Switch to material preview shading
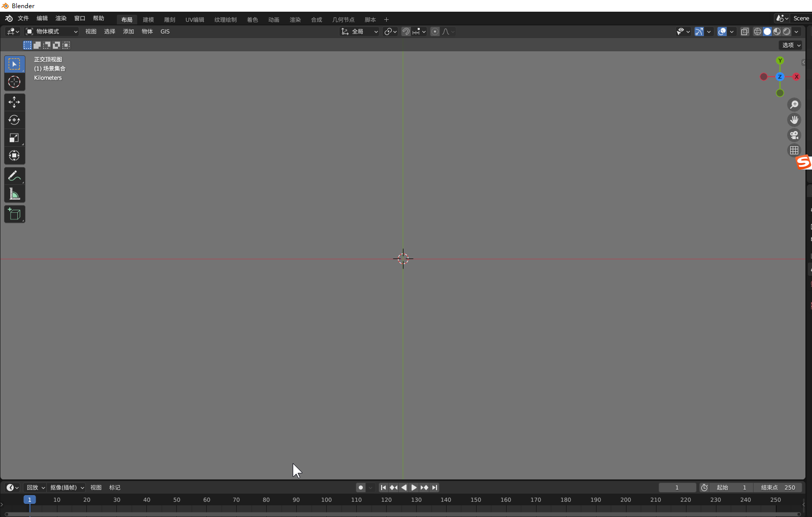Screen dimensions: 812x517 click(777, 31)
